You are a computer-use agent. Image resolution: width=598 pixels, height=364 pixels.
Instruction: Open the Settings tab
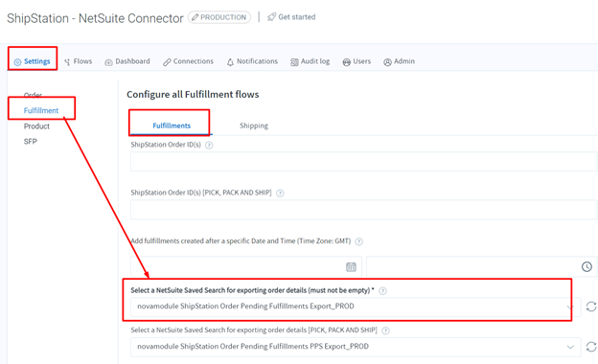32,61
